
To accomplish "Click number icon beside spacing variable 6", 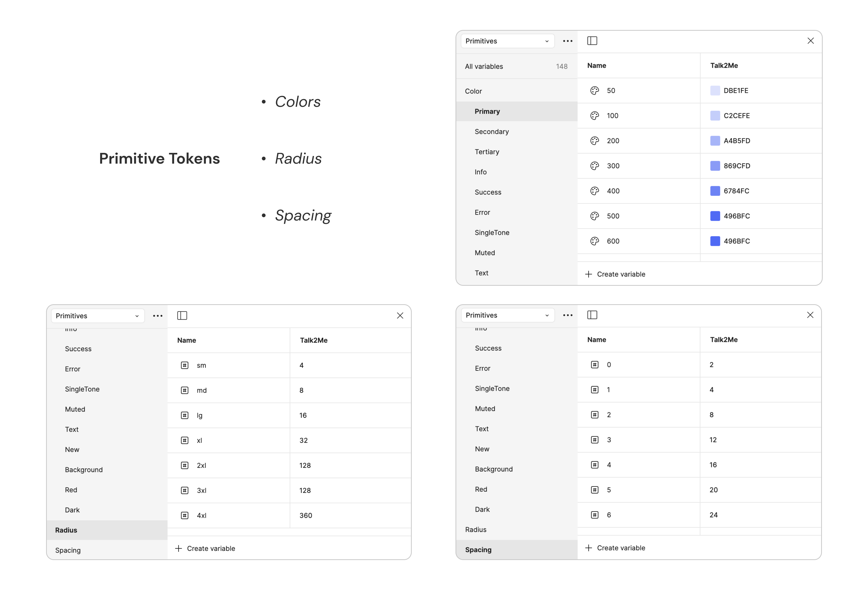I will click(594, 514).
